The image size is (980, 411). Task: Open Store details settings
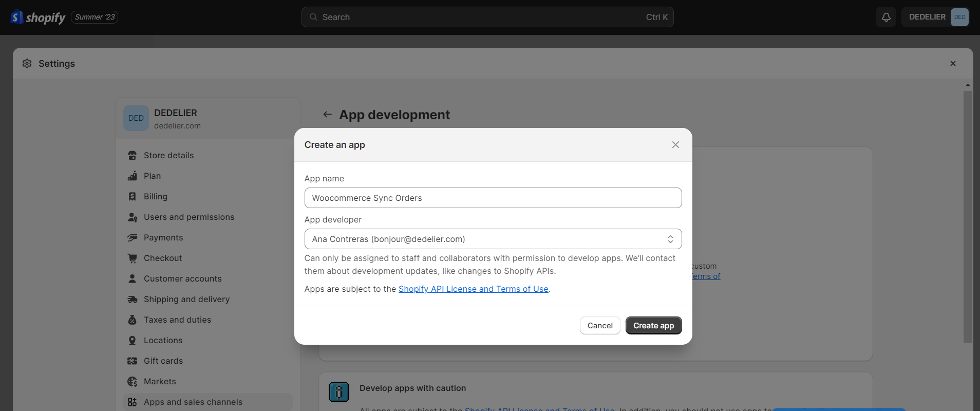208,155
